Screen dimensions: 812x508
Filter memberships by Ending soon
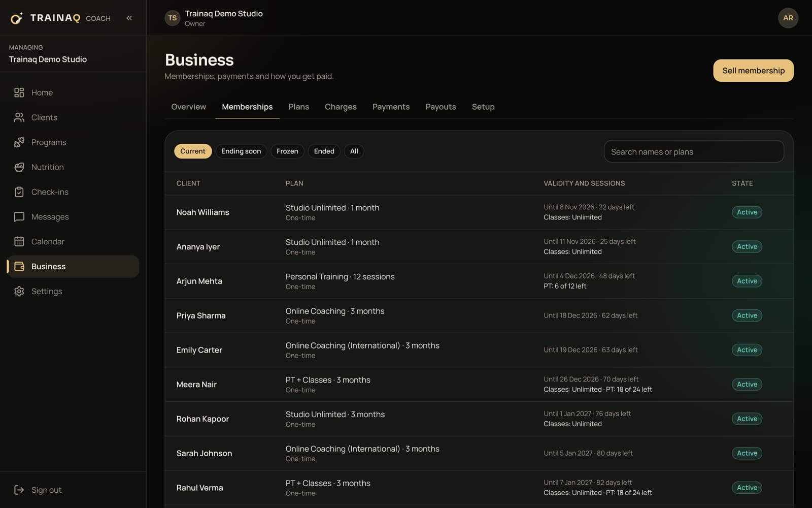(x=241, y=151)
